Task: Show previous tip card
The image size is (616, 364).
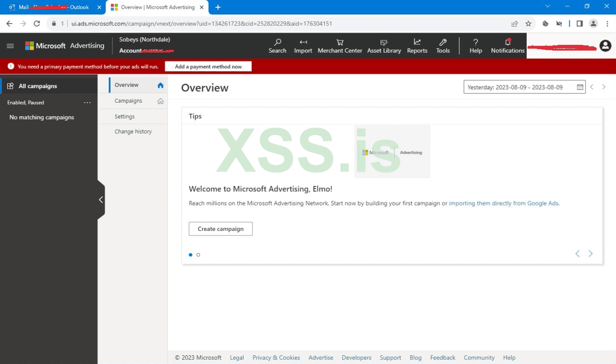Action: 577,254
